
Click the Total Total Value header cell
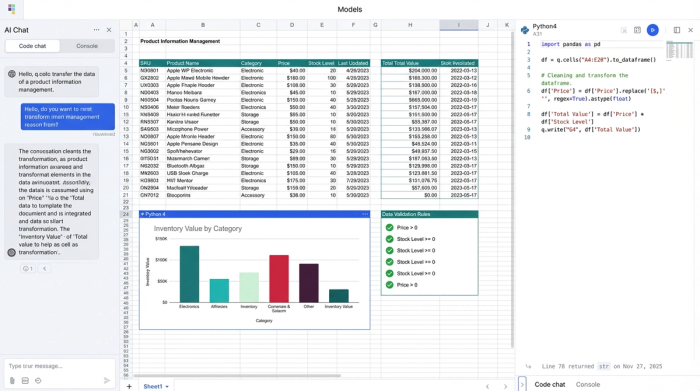[x=410, y=63]
